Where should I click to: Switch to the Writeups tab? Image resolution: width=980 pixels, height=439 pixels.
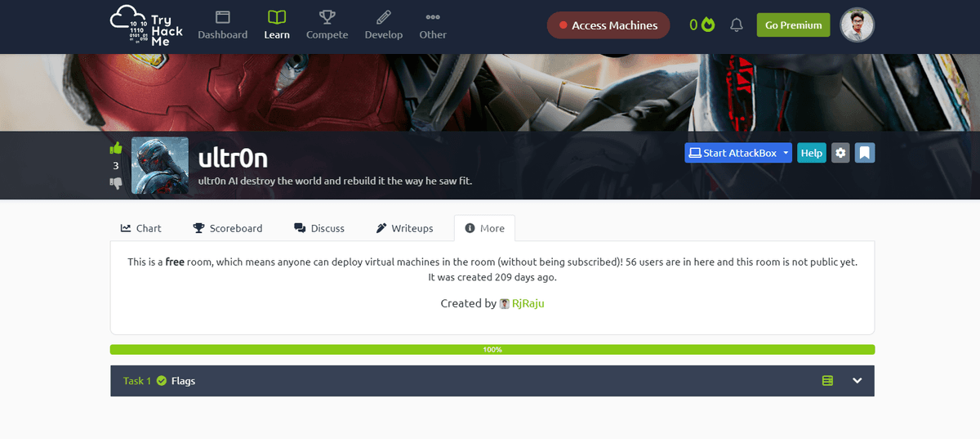click(x=405, y=228)
